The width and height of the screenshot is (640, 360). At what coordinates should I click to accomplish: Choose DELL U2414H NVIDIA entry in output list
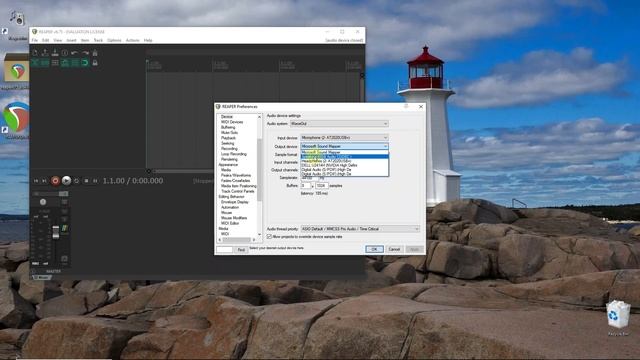click(x=344, y=165)
